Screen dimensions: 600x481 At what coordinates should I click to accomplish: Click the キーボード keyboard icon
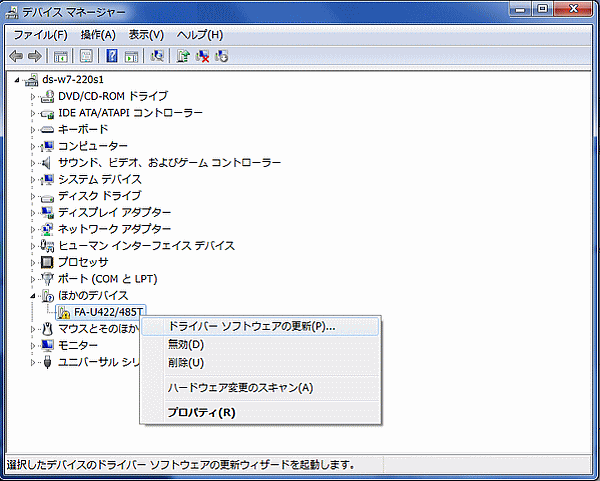click(x=47, y=130)
